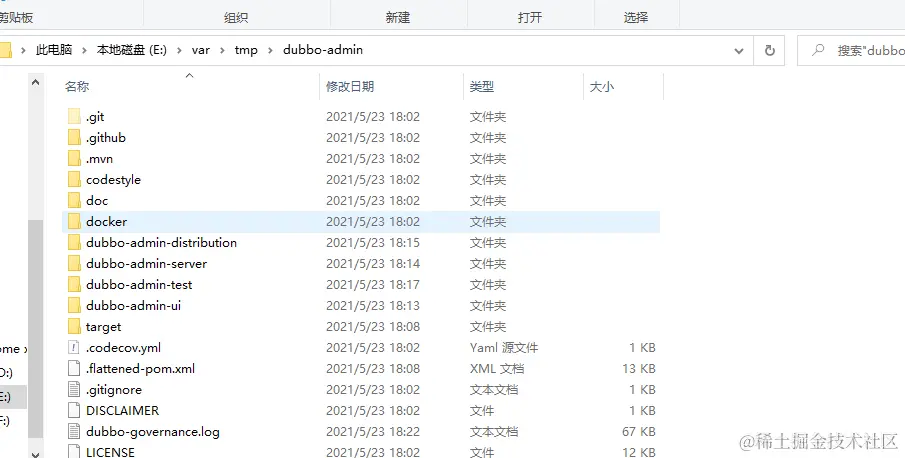The width and height of the screenshot is (905, 458).
Task: Expand the chevron after tmp breadcrumb
Action: [x=270, y=50]
